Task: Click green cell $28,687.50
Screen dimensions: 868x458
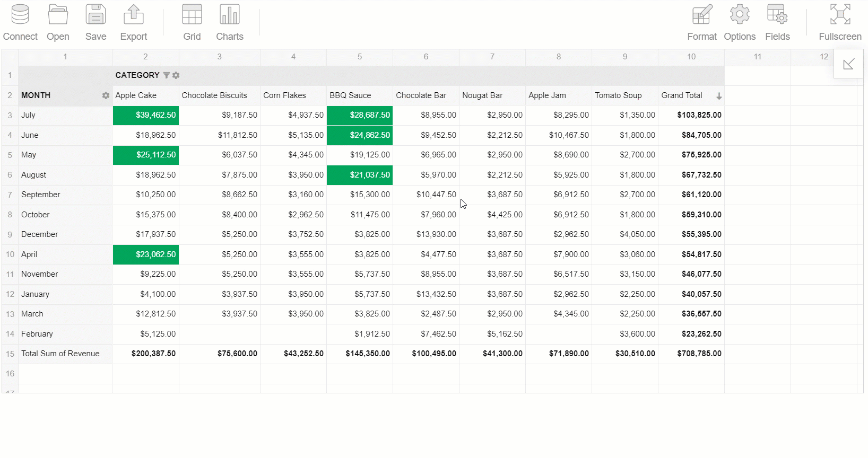Action: click(360, 115)
